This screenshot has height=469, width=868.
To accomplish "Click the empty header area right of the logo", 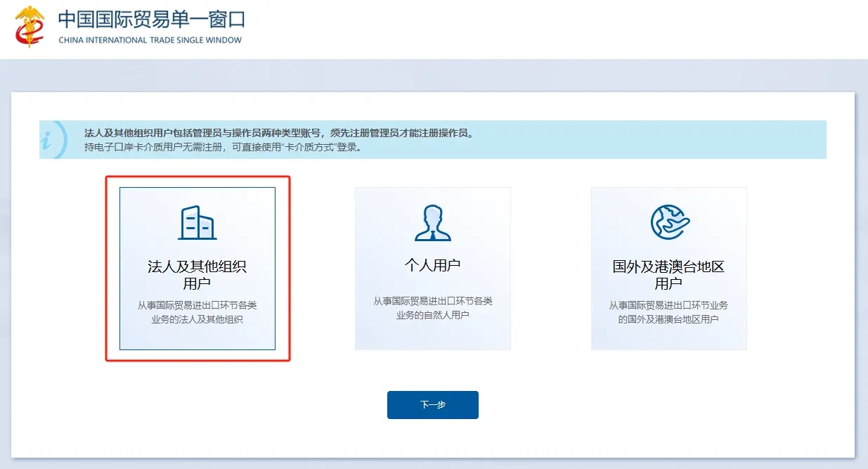I will 562,28.
